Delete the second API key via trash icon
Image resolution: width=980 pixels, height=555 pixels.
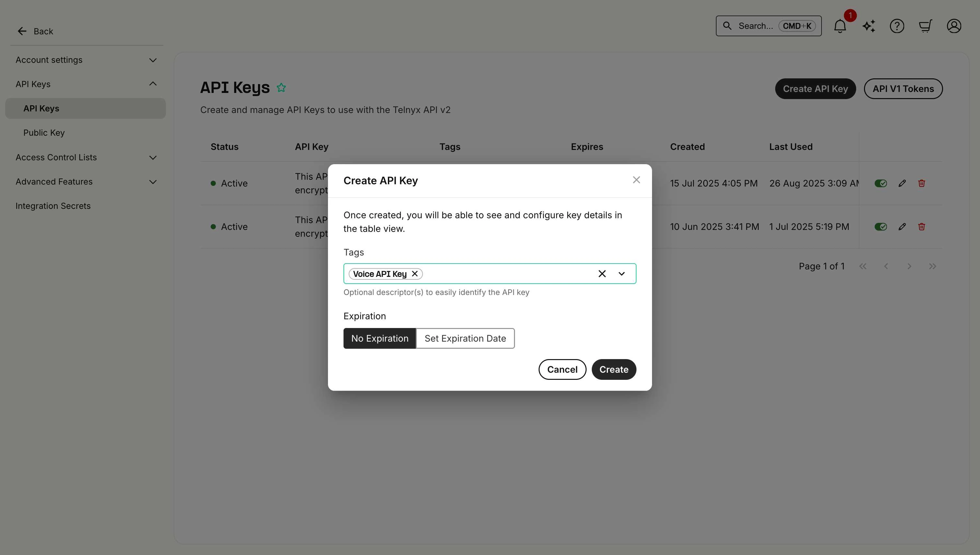(x=922, y=226)
